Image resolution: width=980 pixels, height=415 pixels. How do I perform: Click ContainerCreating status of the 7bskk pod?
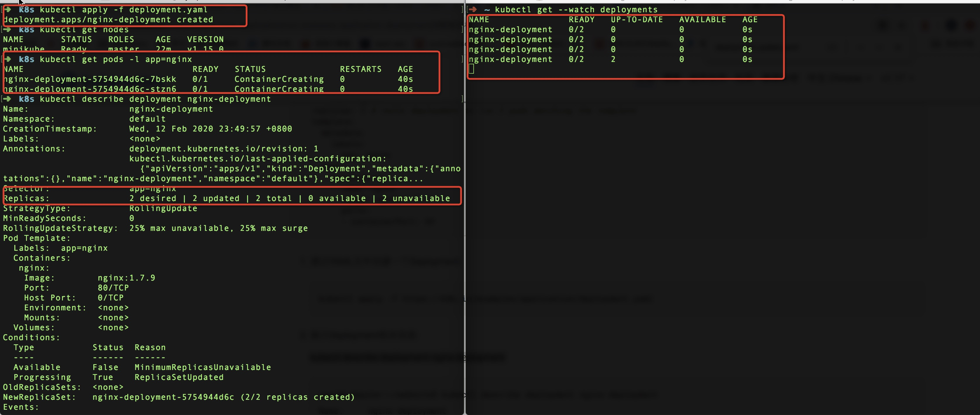279,79
